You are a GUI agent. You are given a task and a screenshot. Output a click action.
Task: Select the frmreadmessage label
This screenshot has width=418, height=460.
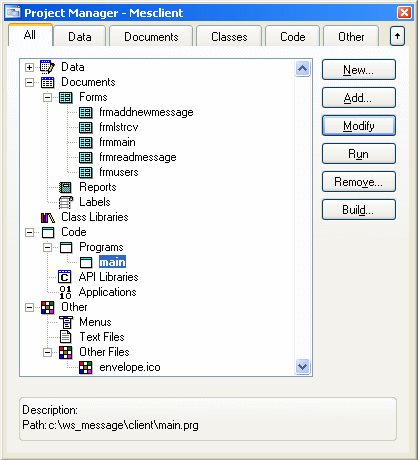tap(138, 157)
